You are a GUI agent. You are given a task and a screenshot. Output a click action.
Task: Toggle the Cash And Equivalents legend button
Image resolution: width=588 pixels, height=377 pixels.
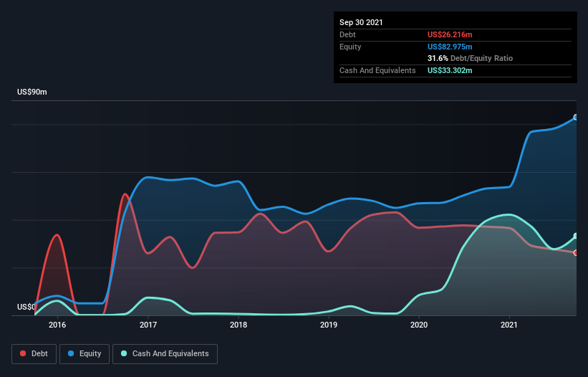click(165, 354)
